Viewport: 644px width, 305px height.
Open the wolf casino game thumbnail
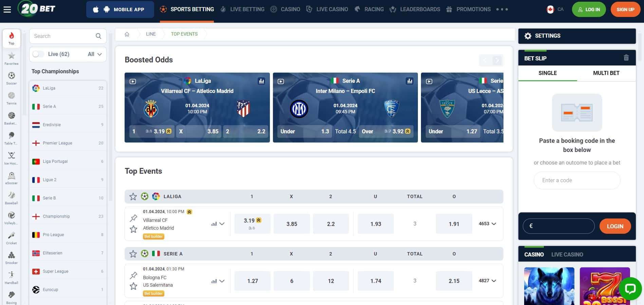click(549, 286)
